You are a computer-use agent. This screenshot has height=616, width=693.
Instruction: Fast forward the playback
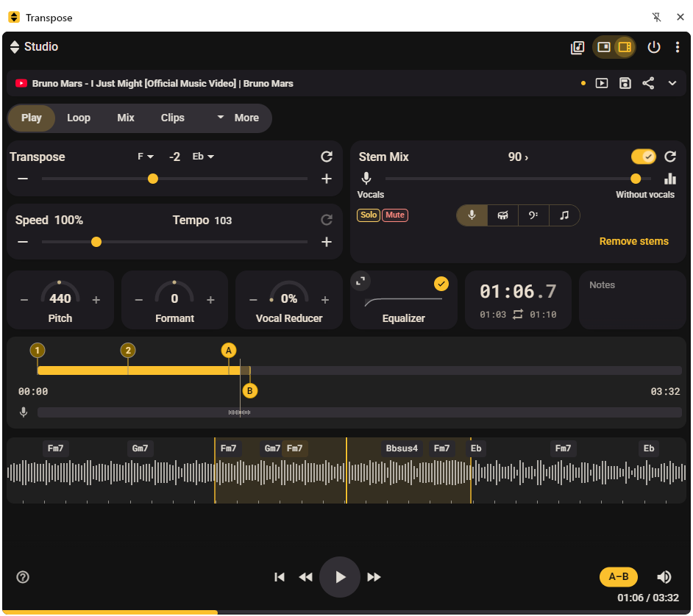coord(374,577)
